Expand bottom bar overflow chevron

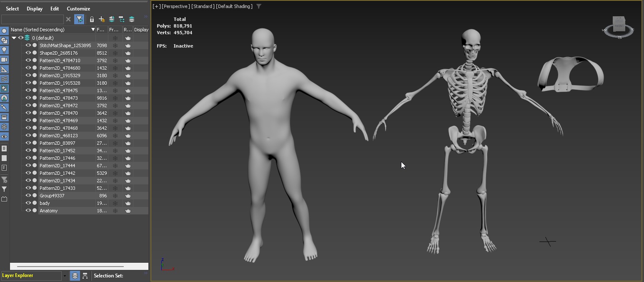146,274
